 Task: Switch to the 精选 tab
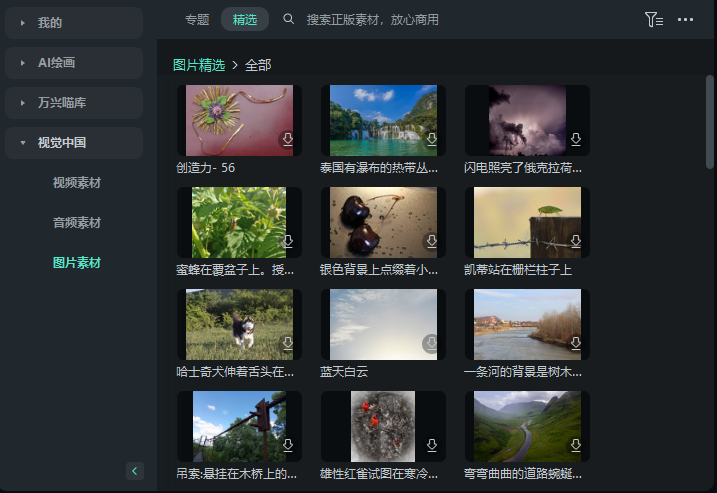(245, 20)
